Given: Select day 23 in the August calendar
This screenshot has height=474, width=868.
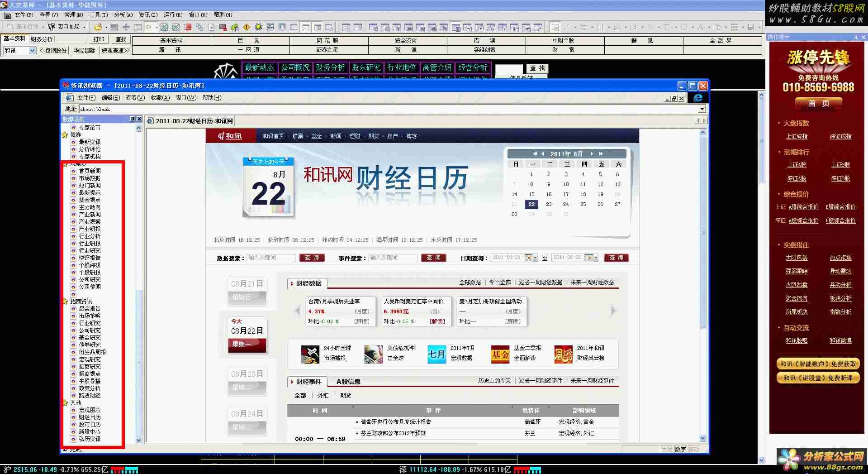Looking at the screenshot, I should click(549, 204).
